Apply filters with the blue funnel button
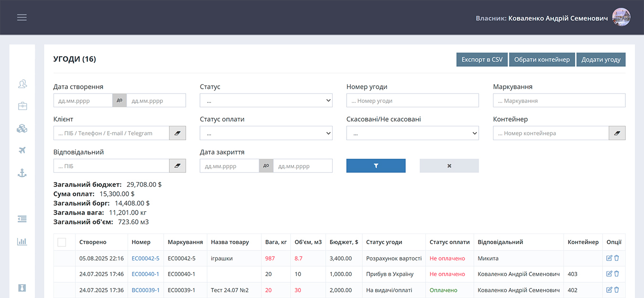 click(376, 165)
